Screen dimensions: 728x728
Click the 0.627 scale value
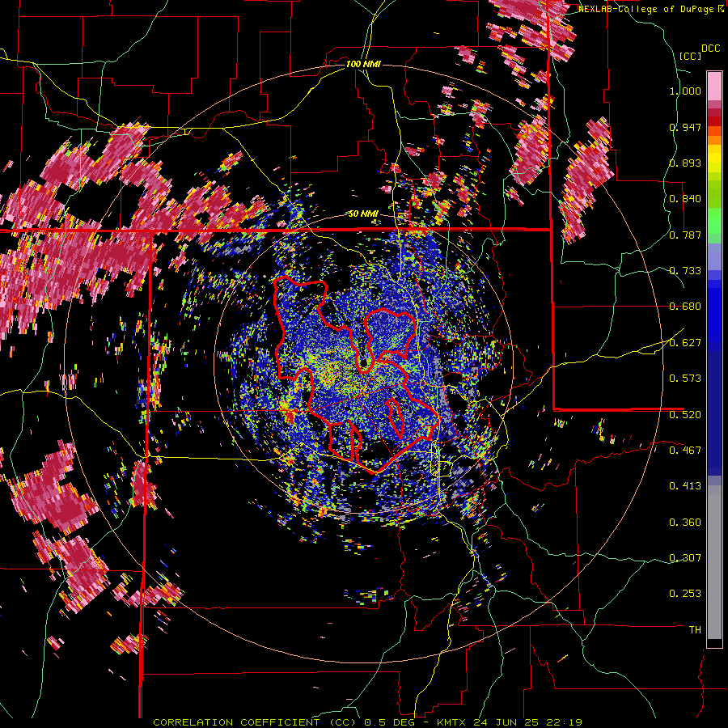pyautogui.click(x=685, y=343)
